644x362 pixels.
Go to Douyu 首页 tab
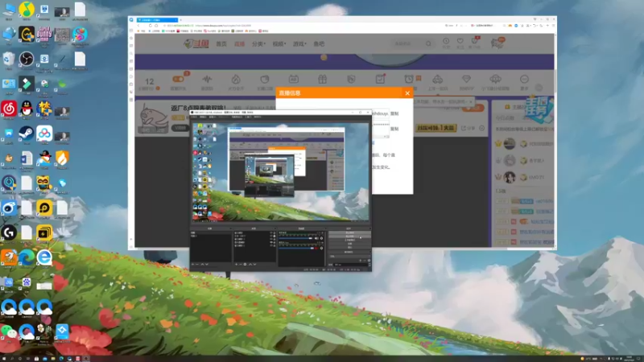tap(221, 43)
